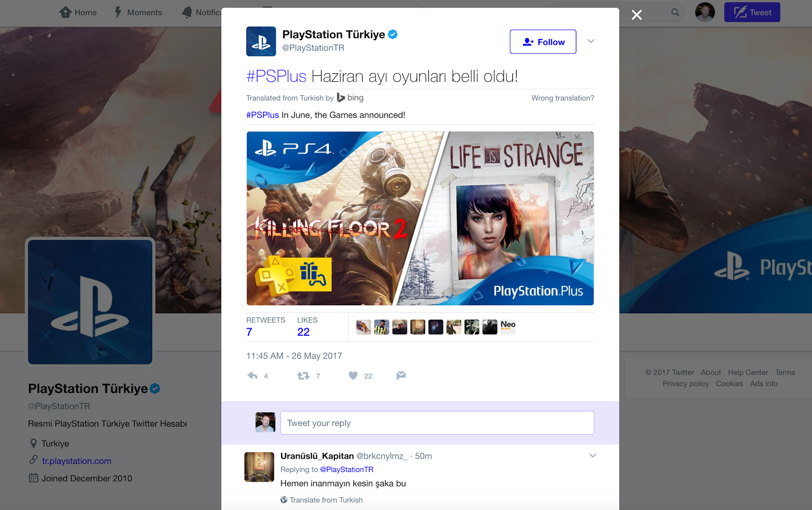Viewport: 812px width, 510px height.
Task: Close the tweet overlay with the X
Action: (637, 15)
